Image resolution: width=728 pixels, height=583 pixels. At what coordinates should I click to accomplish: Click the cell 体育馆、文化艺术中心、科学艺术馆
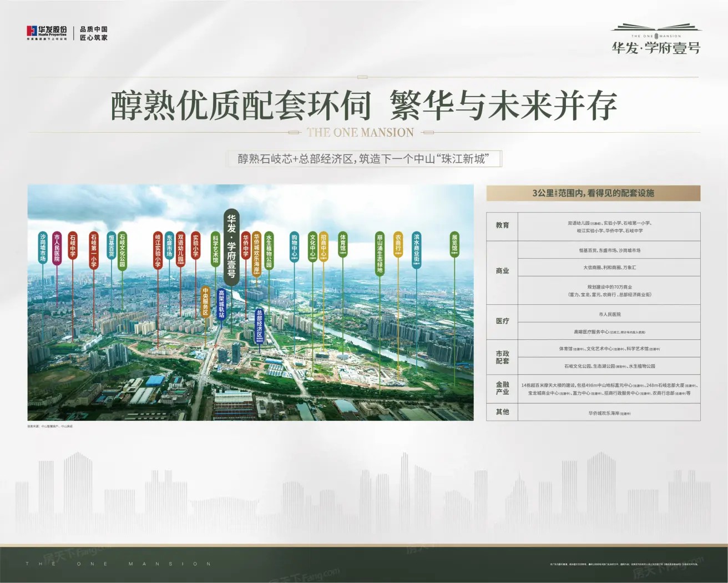click(x=609, y=349)
